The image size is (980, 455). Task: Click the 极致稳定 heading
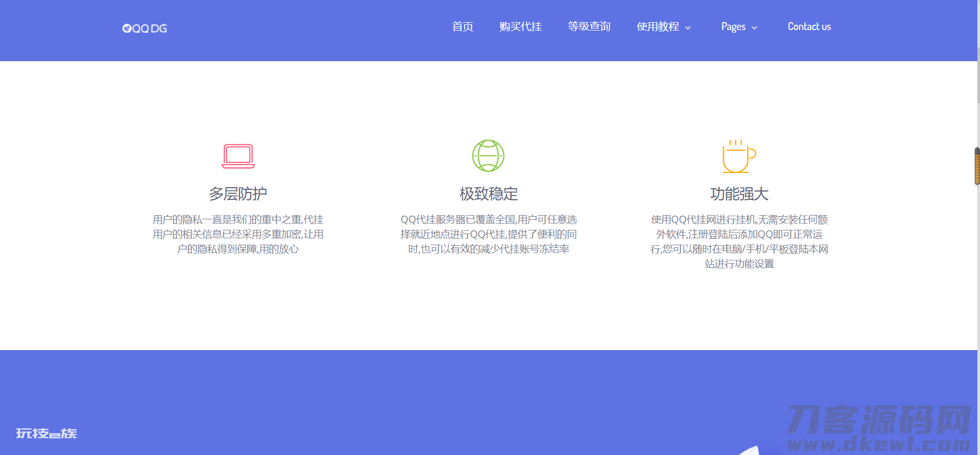(x=488, y=194)
